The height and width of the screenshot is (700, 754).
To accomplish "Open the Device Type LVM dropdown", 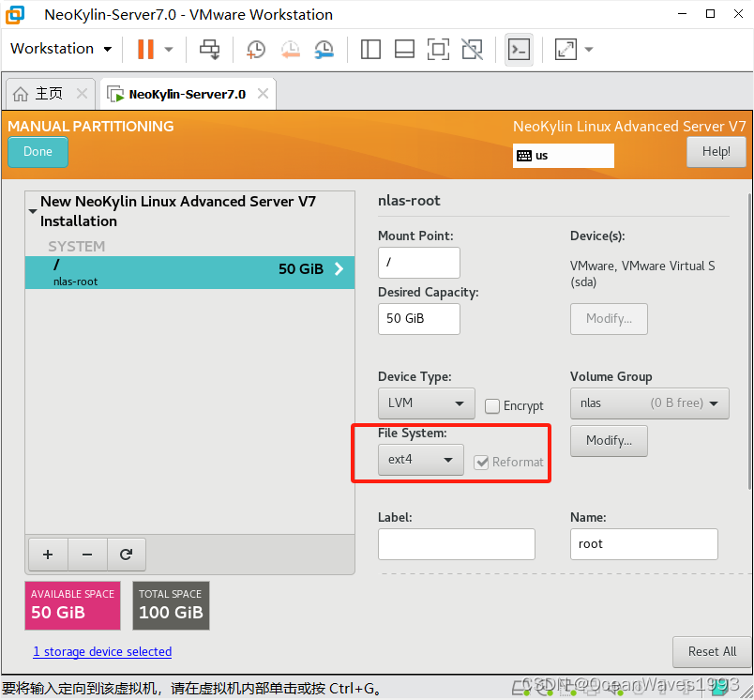I will click(427, 403).
